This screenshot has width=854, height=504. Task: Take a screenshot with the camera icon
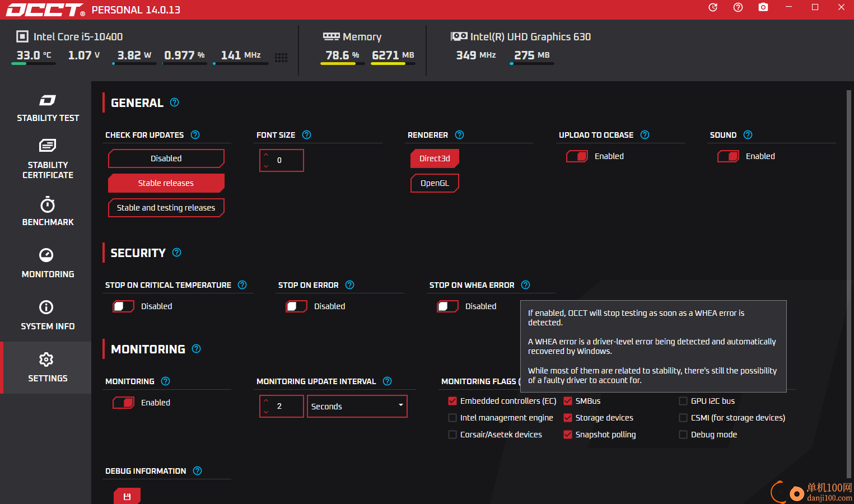763,7
